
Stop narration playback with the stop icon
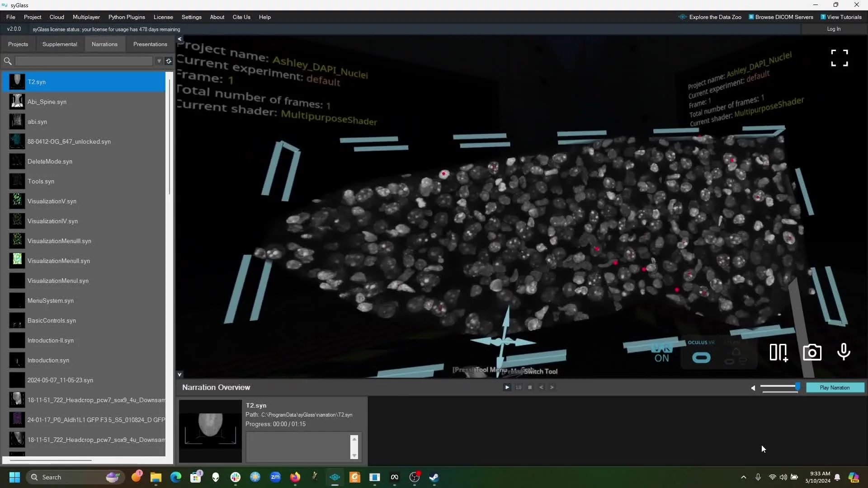click(x=530, y=387)
